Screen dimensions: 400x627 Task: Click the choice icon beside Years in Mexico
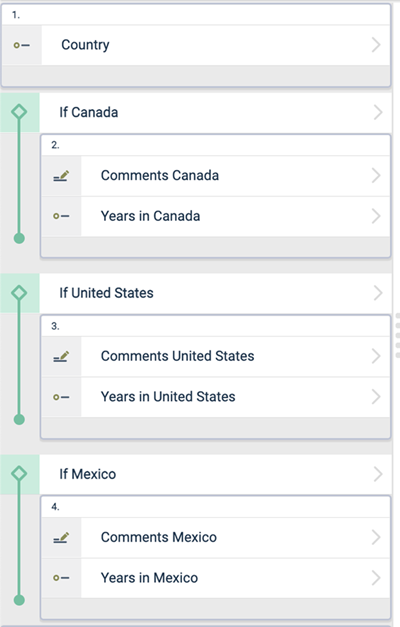coord(61,578)
